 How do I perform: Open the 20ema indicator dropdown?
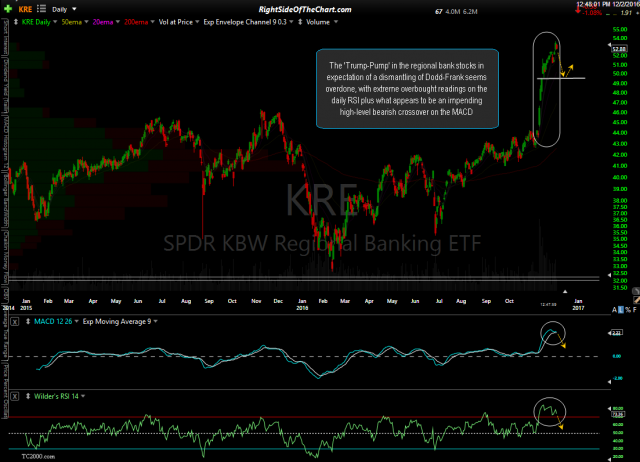click(x=118, y=22)
